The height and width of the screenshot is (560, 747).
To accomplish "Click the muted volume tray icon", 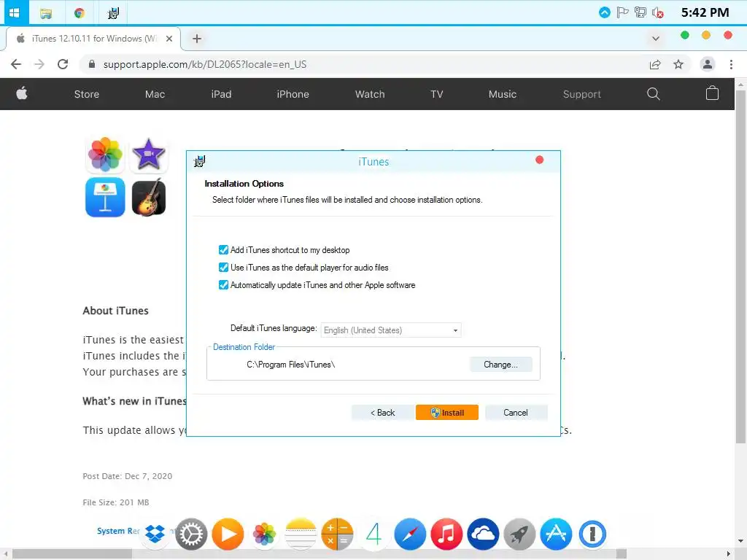I will (658, 12).
